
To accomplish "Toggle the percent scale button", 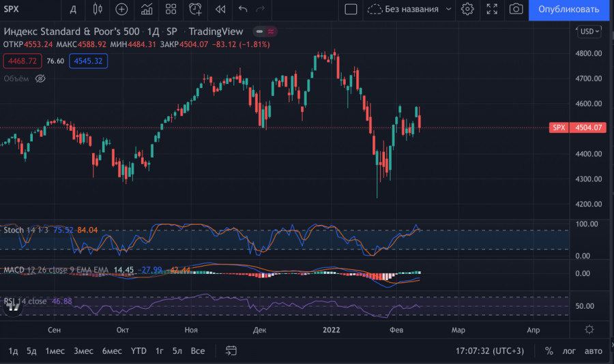I will [x=549, y=351].
